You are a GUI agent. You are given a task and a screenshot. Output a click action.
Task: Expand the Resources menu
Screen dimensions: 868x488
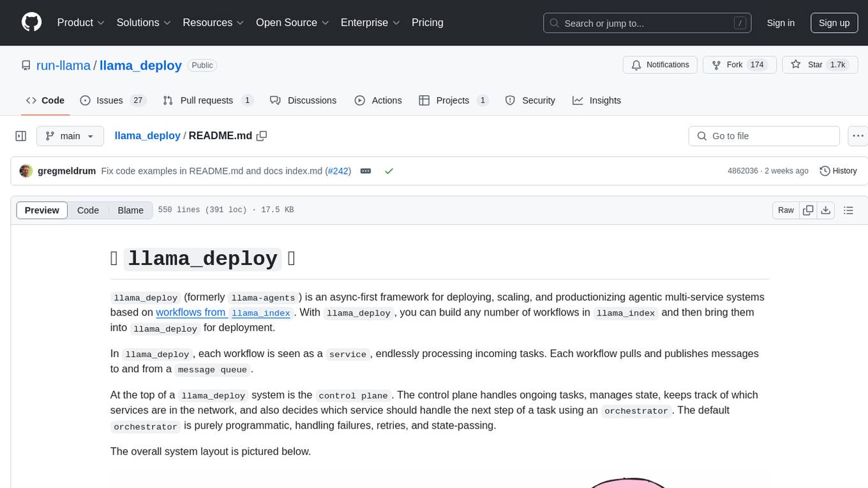click(x=213, y=22)
